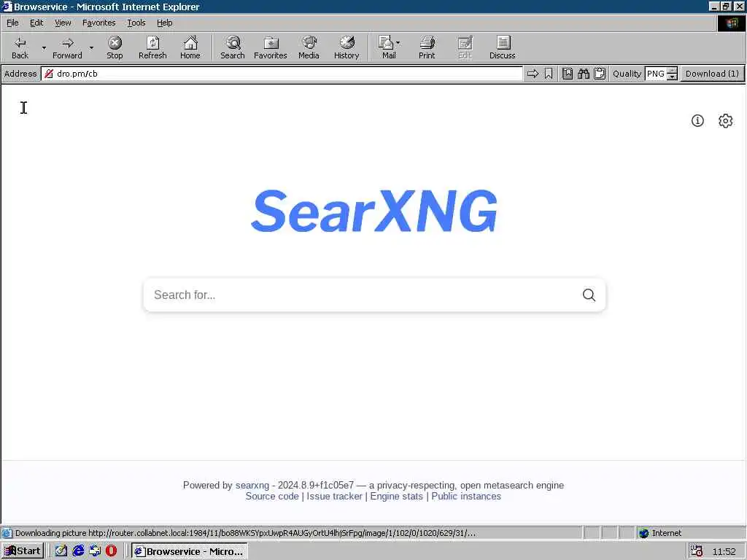Open the Edit menu

(36, 23)
